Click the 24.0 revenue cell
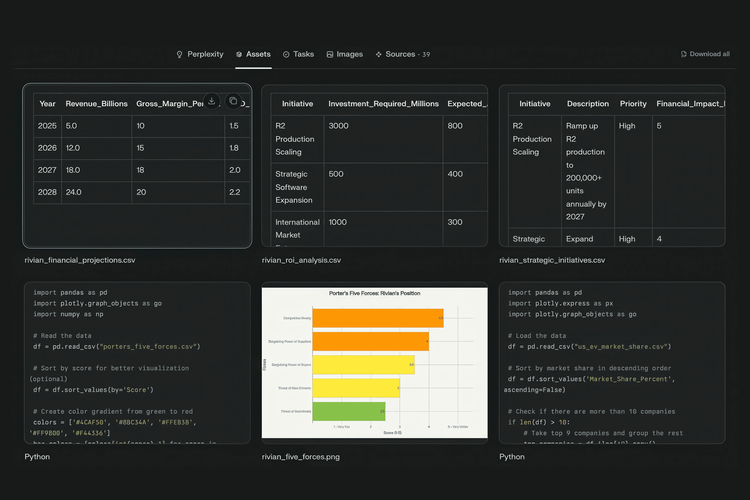The height and width of the screenshot is (500, 750). (97, 192)
